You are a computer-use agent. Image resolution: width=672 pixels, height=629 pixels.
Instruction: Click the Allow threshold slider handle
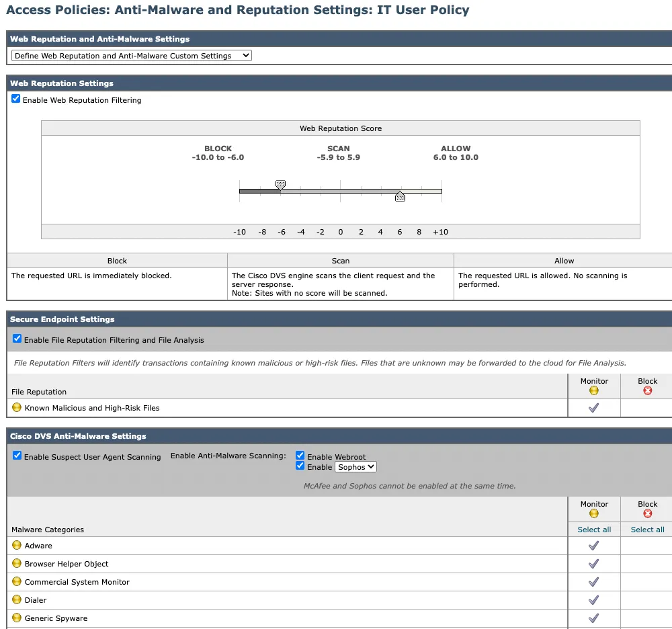coord(401,196)
